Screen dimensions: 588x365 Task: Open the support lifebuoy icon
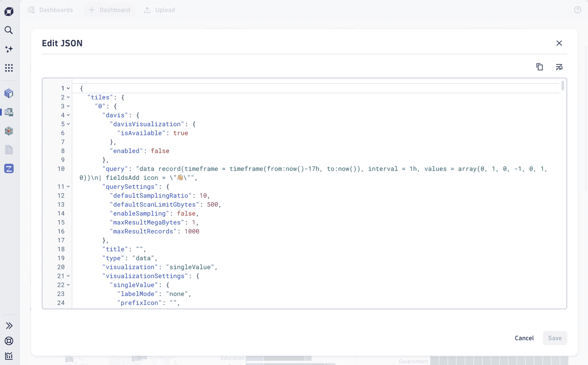[9, 341]
